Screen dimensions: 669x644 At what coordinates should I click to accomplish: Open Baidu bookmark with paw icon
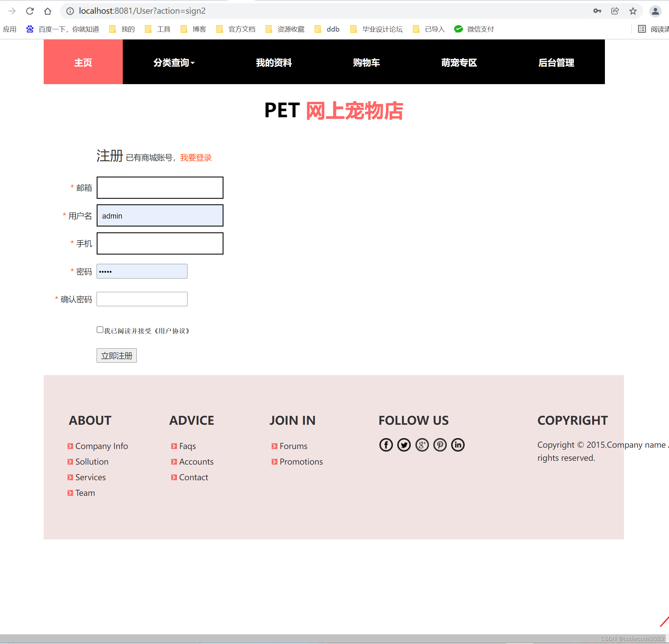pos(62,29)
